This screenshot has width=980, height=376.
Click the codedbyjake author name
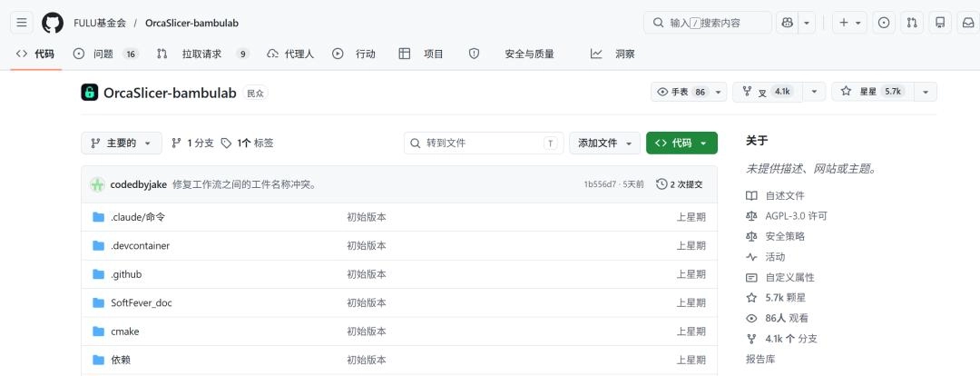coord(138,184)
